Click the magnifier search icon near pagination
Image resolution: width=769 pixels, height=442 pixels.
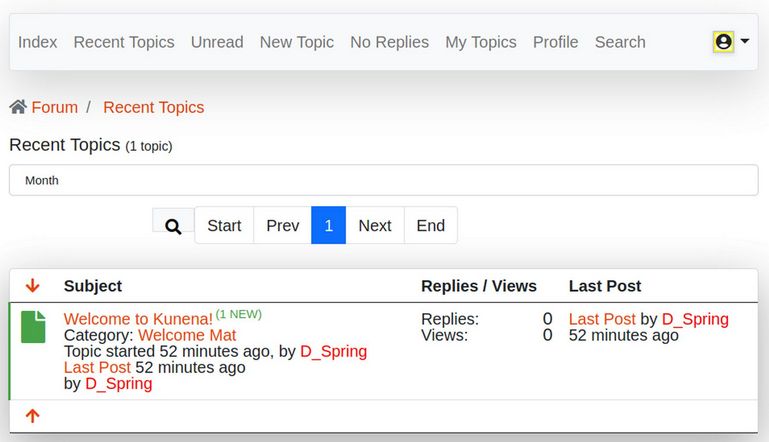coord(173,226)
